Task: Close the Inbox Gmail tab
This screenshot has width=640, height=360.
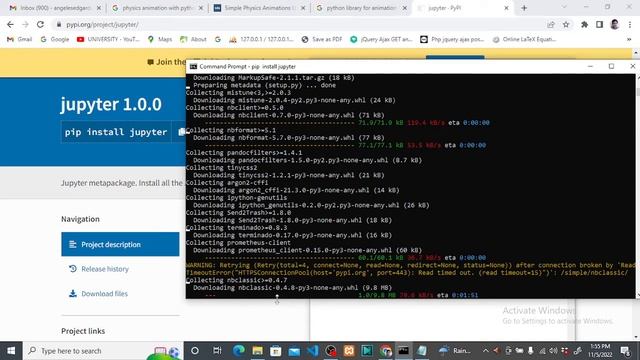Action: click(99, 8)
